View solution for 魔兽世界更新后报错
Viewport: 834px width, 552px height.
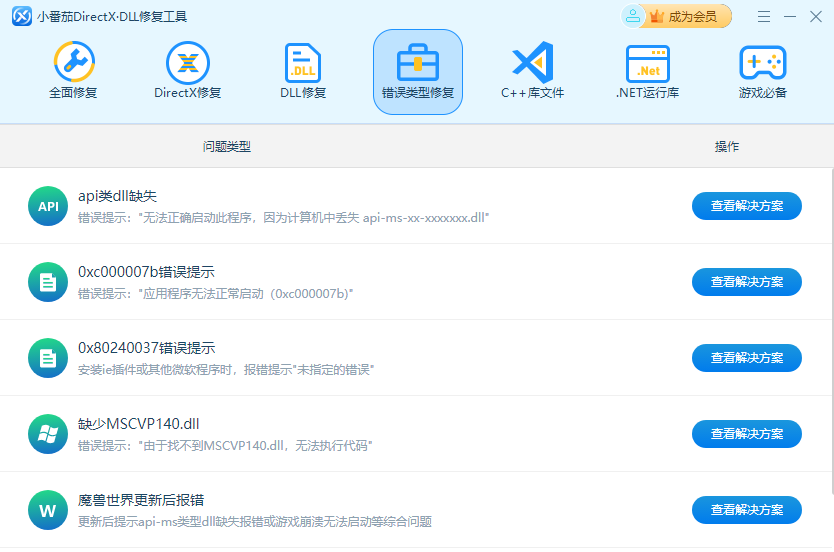pos(746,510)
